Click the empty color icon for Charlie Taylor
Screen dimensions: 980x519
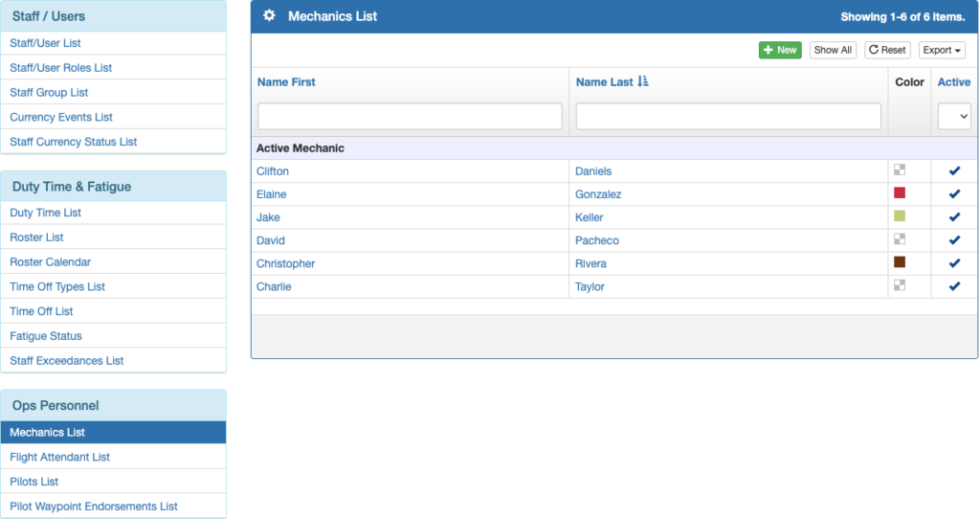[x=900, y=285]
